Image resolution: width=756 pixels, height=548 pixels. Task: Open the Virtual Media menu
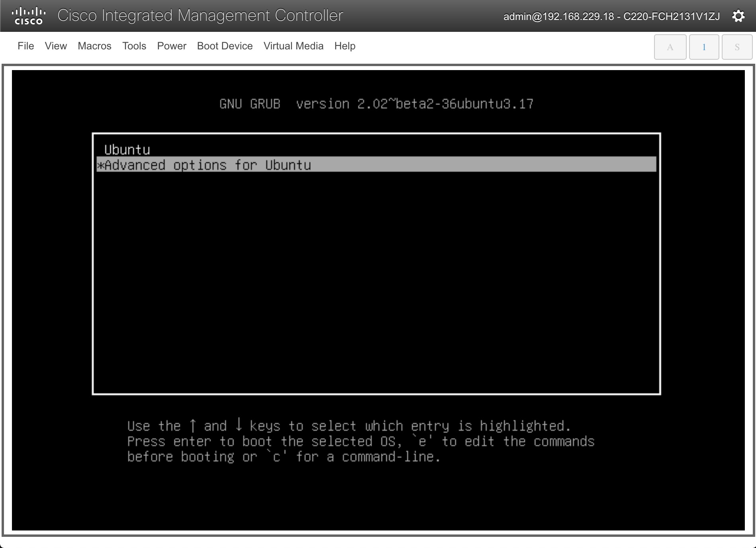294,46
